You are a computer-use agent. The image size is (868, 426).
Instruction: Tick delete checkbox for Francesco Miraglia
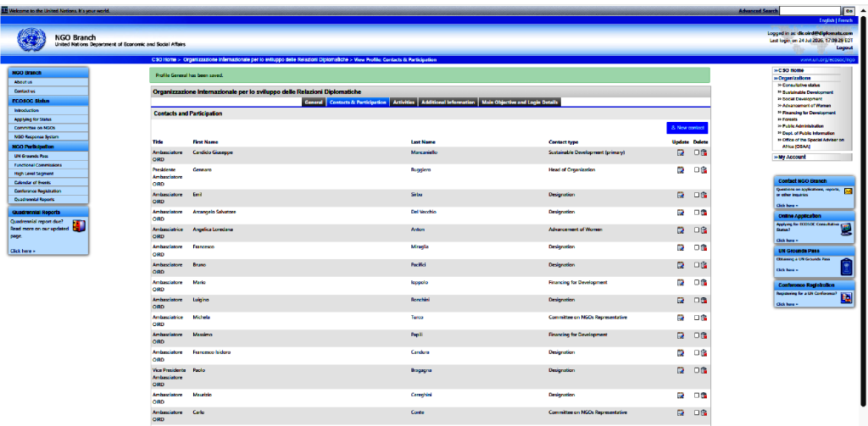(697, 247)
